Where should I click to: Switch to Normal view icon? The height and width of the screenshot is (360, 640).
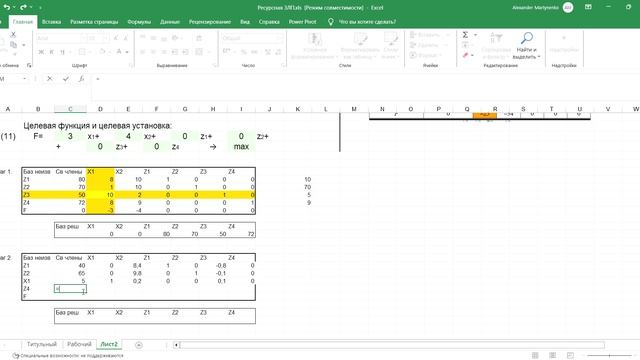535,356
